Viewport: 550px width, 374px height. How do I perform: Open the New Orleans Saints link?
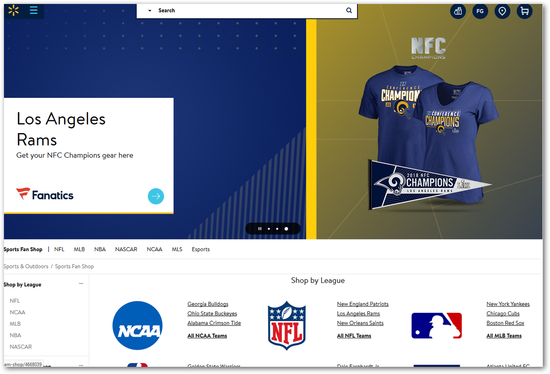point(360,323)
